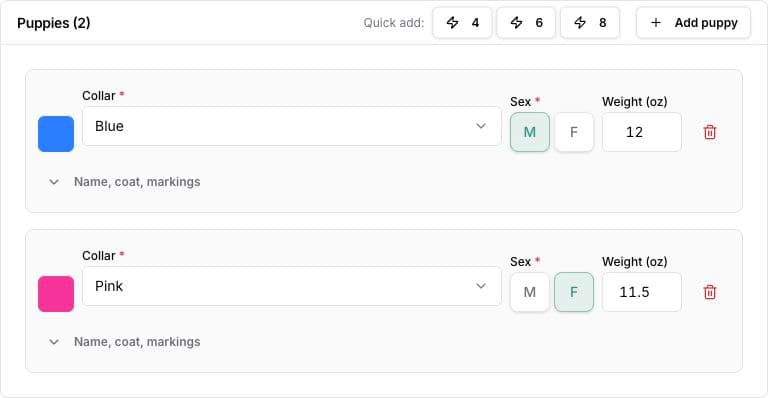Select M sex for Blue collar puppy
Viewport: 768px width, 398px height.
[x=529, y=132]
